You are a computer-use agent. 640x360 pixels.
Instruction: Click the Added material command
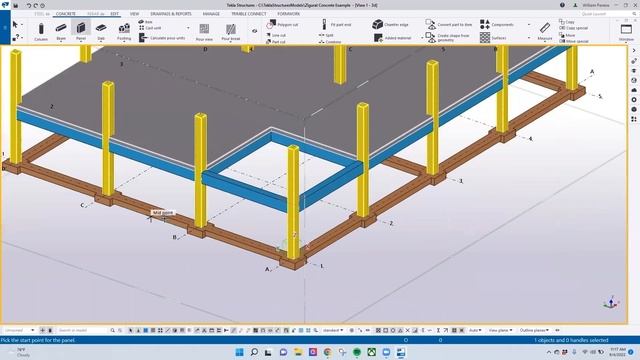[x=393, y=38]
